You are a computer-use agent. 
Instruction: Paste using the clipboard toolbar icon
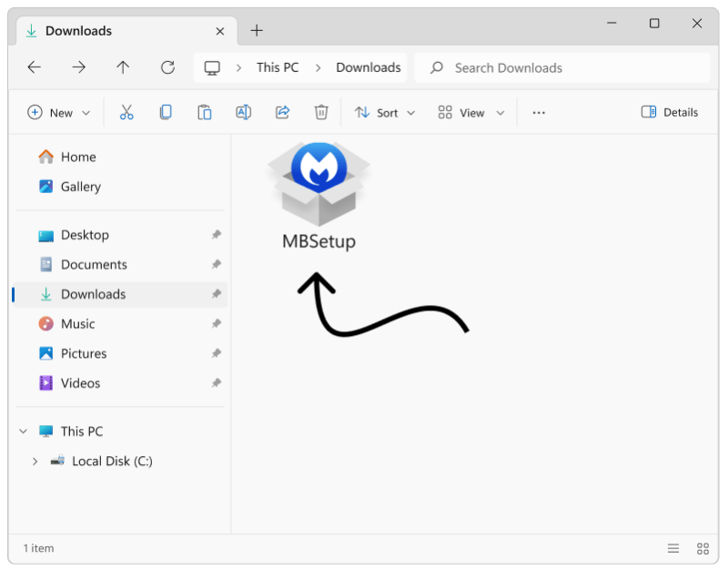[203, 111]
